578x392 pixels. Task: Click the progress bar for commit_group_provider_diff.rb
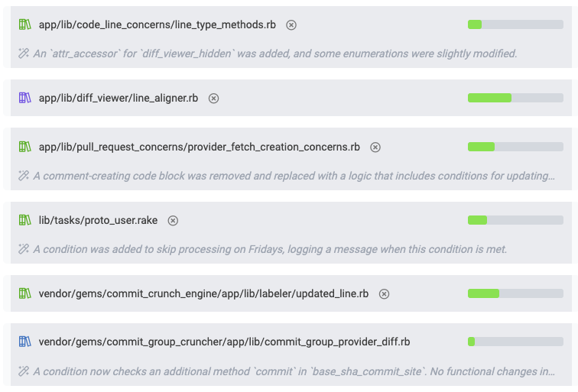click(515, 342)
